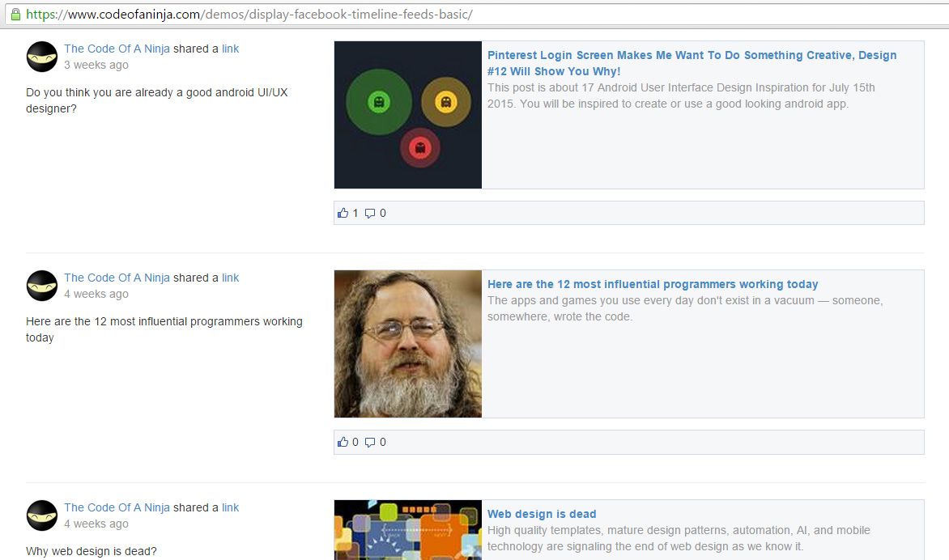Like the 12 most influential programmers post
Viewport: 949px width, 560px height.
pyautogui.click(x=343, y=442)
